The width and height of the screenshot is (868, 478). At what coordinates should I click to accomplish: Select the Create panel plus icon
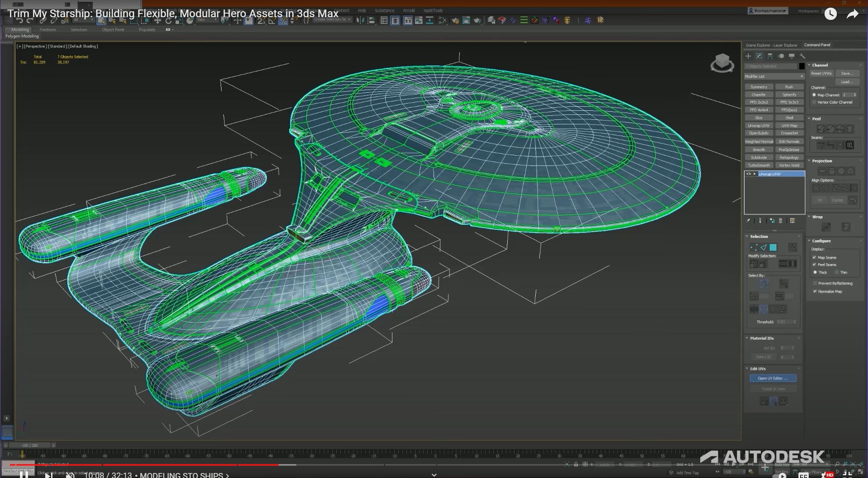(748, 56)
